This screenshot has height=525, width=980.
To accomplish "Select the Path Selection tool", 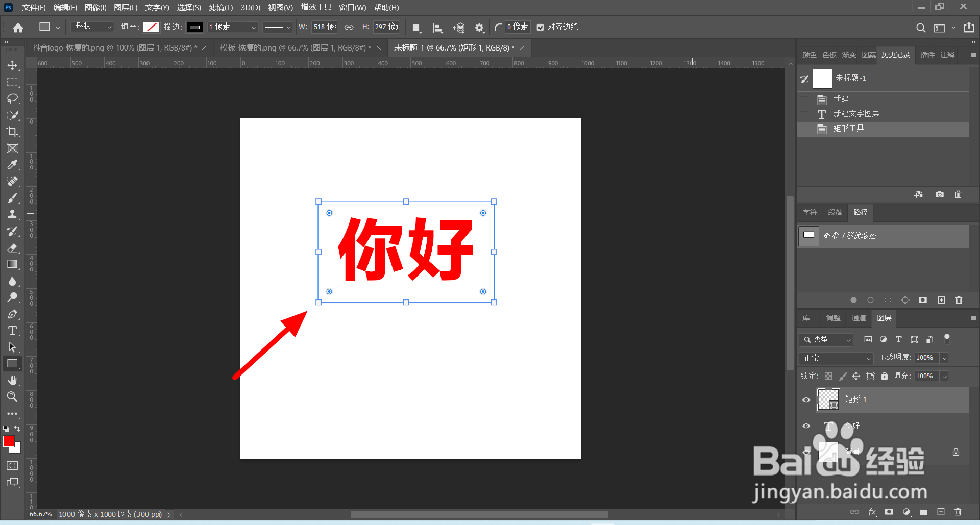I will (12, 347).
